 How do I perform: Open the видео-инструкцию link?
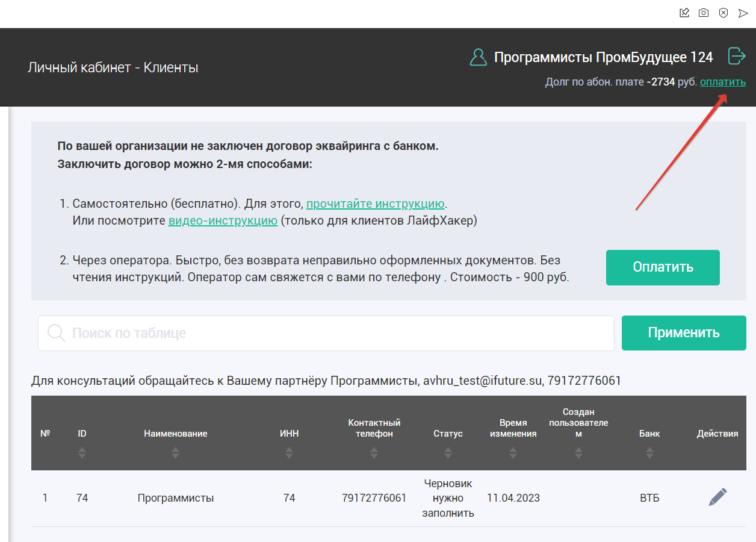pos(223,220)
